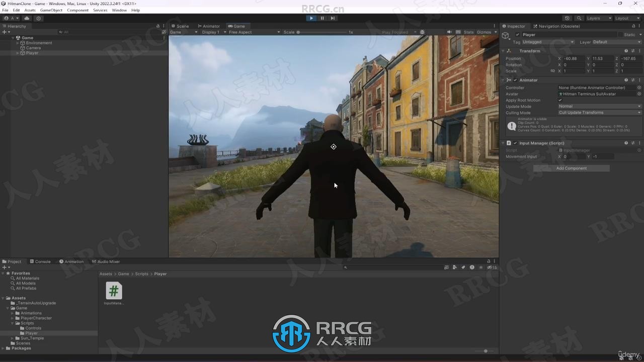
Task: Open the Layout dropdown in toolbar
Action: [x=628, y=18]
